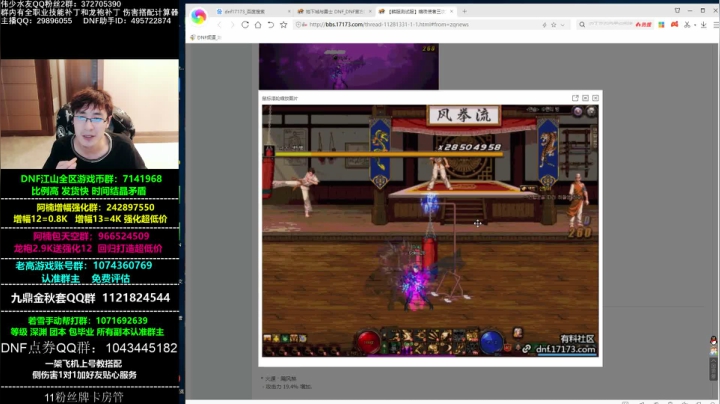
Task: Click the 360 browser colorful logo icon
Action: [198, 16]
